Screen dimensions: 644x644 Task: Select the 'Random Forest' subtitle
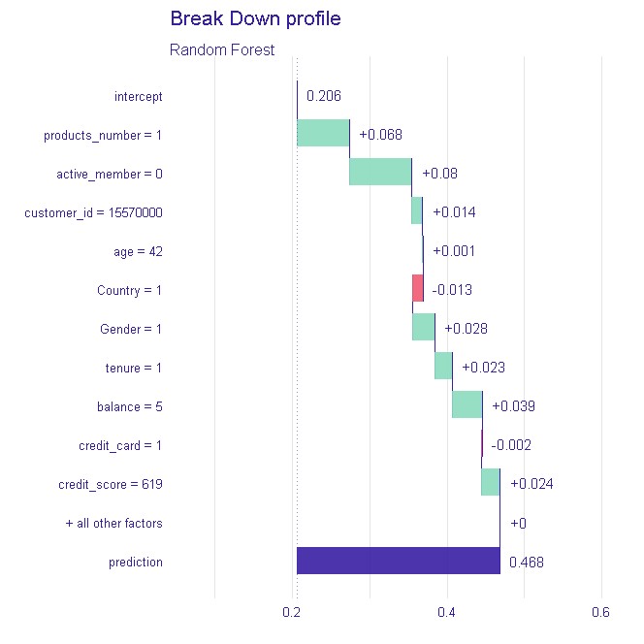click(x=222, y=49)
